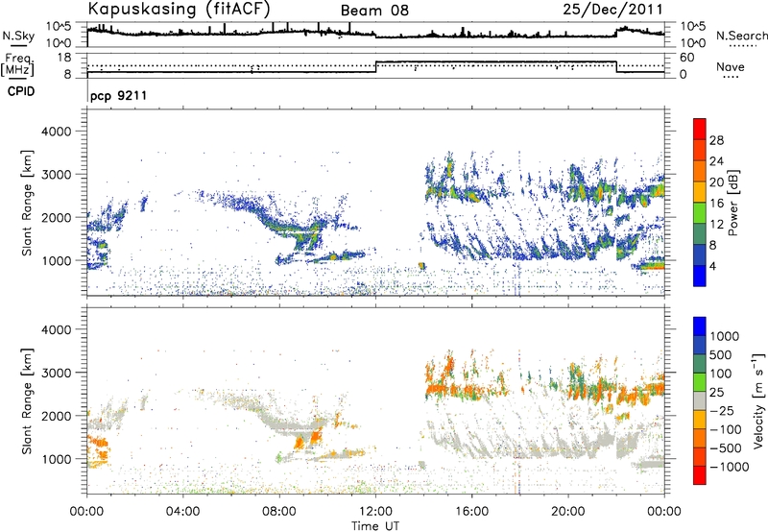Click the "16:00" time tick label

[471, 512]
